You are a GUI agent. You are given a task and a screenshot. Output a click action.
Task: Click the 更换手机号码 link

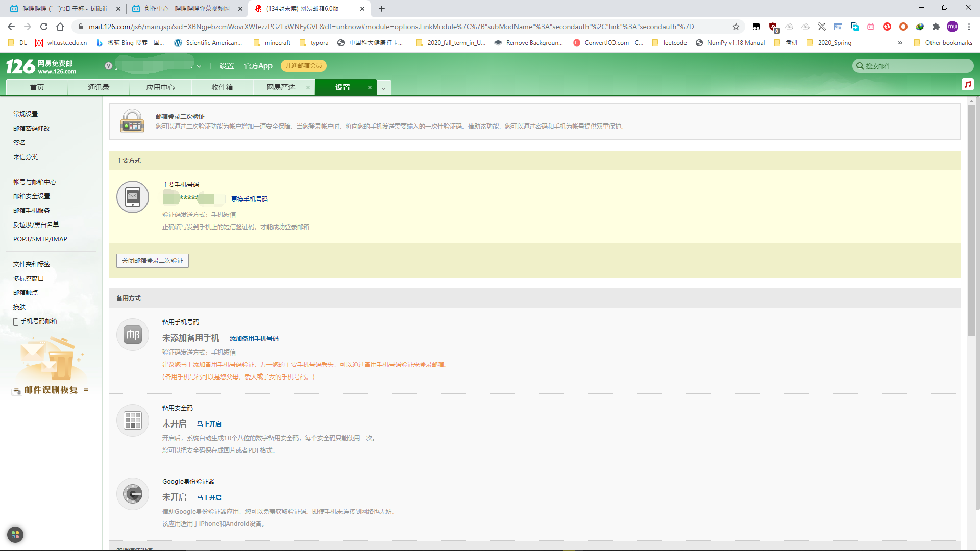[249, 199]
